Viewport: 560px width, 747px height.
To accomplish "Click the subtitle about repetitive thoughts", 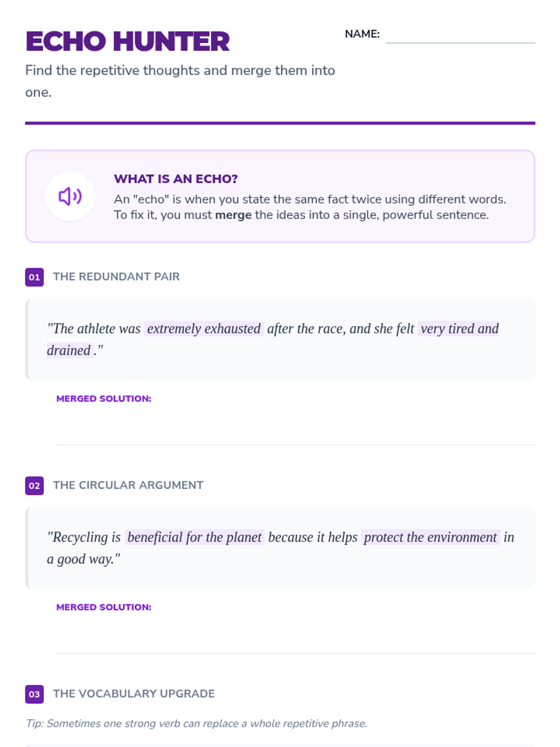I will pyautogui.click(x=180, y=81).
